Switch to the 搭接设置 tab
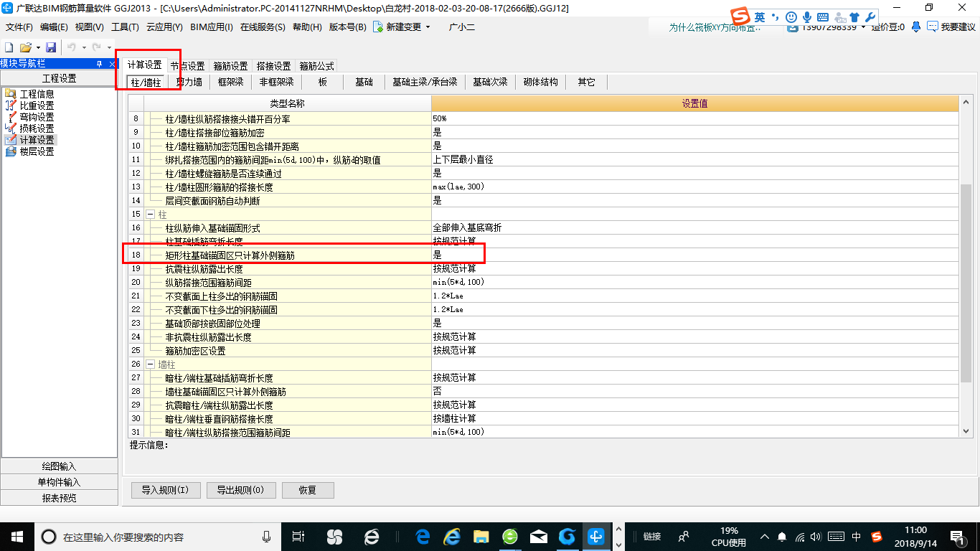The width and height of the screenshot is (980, 551). [273, 66]
